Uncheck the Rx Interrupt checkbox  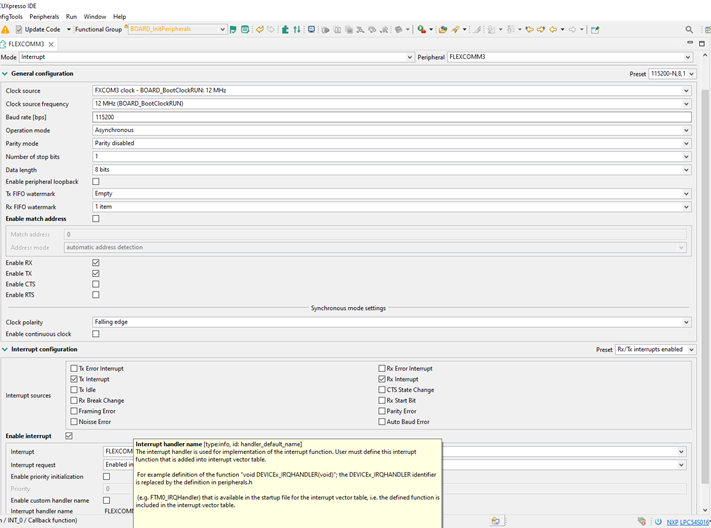point(382,379)
